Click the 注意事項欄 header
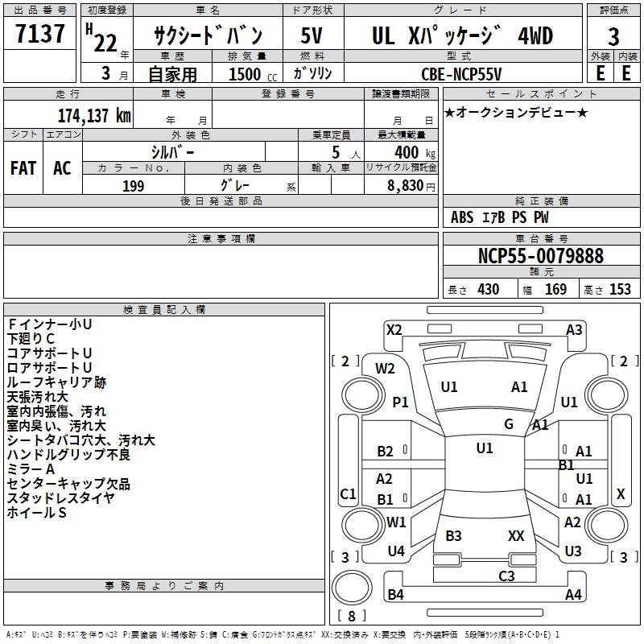644x644 pixels. [221, 238]
